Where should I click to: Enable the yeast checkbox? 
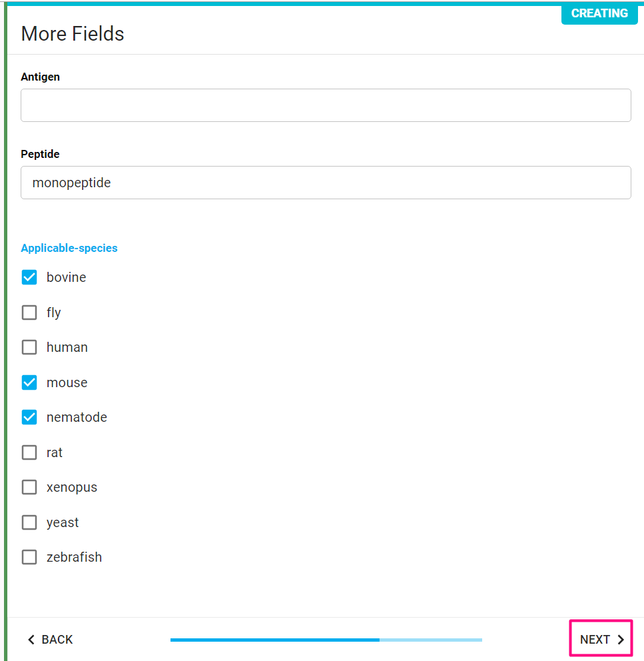(29, 522)
